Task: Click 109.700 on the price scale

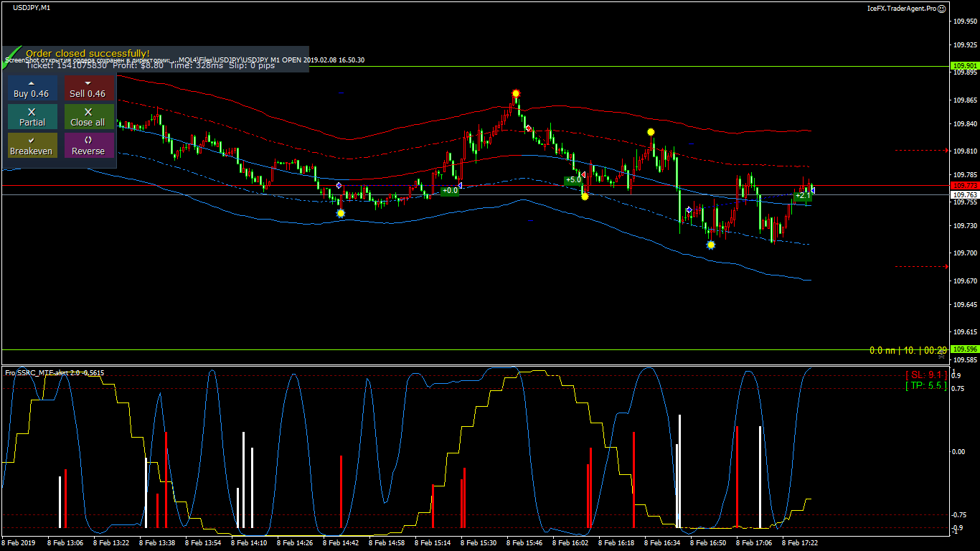Action: click(965, 253)
